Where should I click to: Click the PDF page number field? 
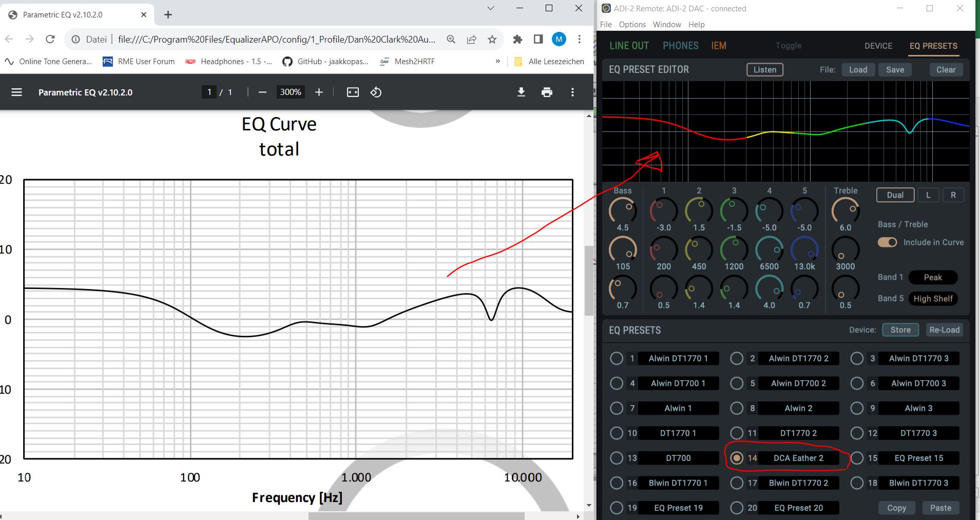(x=209, y=92)
